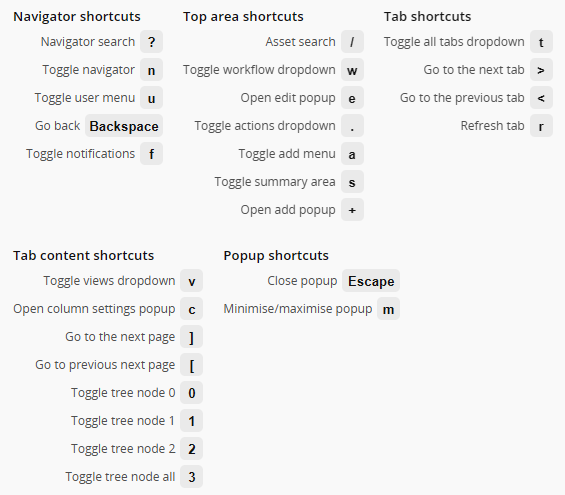Click the 'm' key badge for Minimise/maximise popup

click(388, 309)
